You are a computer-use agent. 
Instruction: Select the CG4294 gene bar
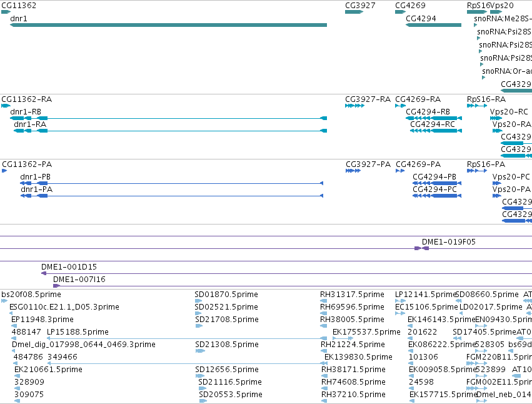(x=434, y=25)
